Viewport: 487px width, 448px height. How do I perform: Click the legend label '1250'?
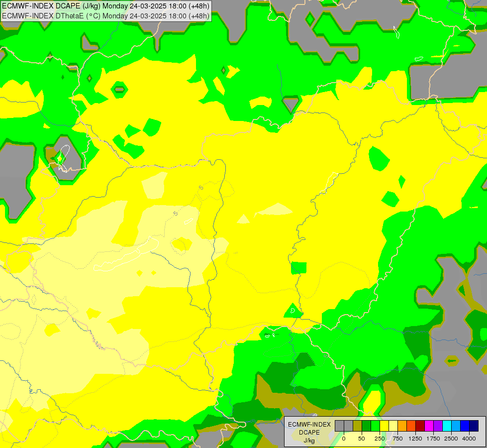click(x=415, y=439)
